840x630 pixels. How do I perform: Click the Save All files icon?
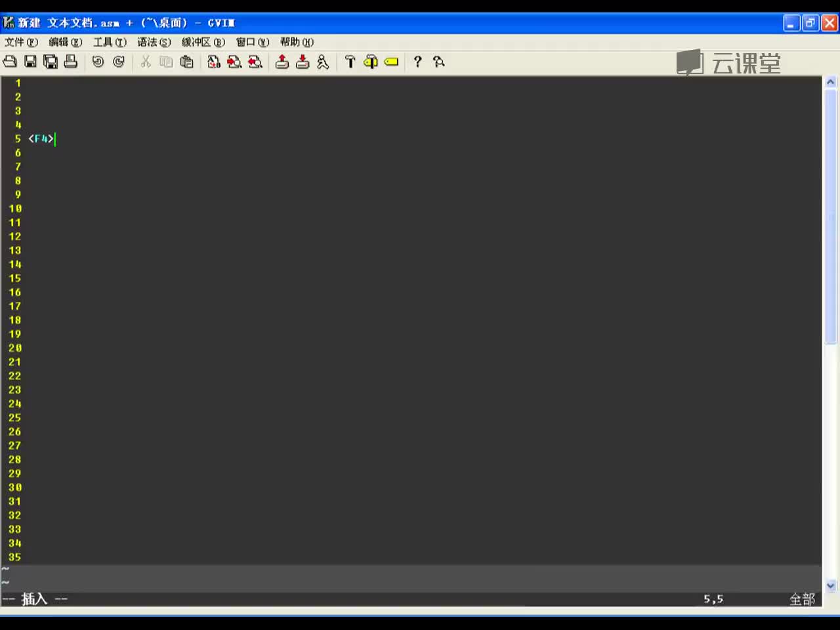pyautogui.click(x=51, y=62)
